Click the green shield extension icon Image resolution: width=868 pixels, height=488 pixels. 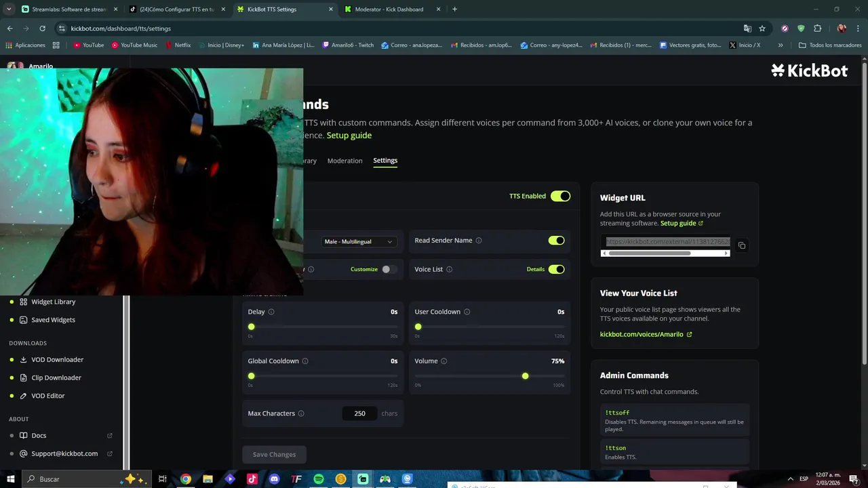point(801,28)
